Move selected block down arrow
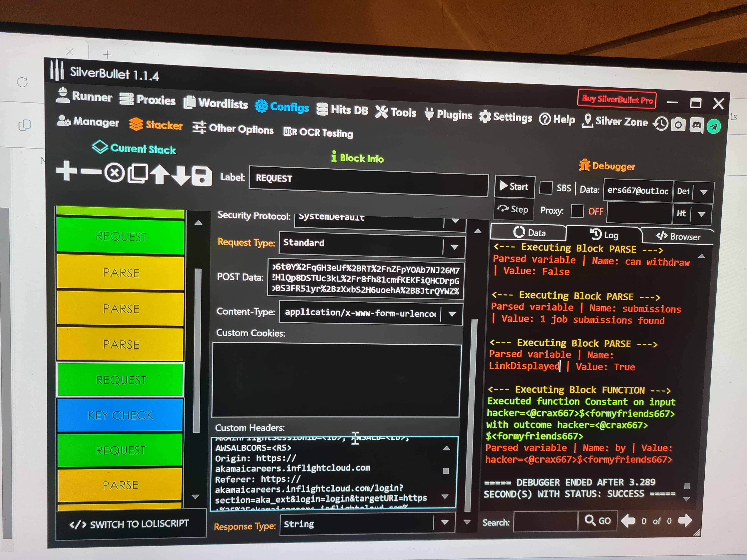The height and width of the screenshot is (560, 747). click(x=181, y=176)
